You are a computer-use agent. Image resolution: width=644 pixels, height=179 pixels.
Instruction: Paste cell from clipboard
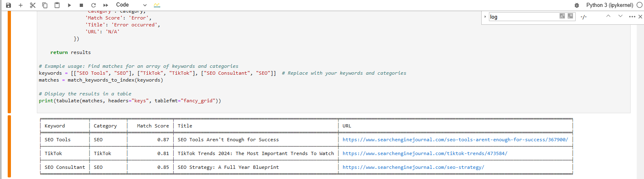57,5
